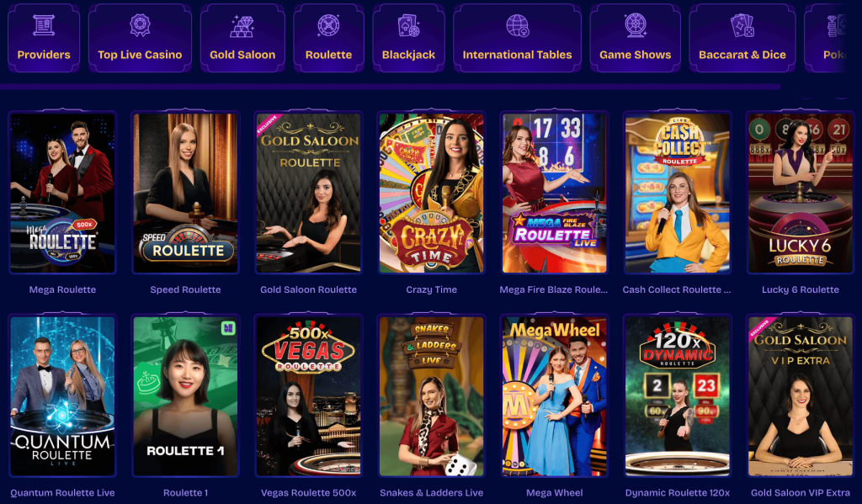Select the International Tables category

(518, 38)
